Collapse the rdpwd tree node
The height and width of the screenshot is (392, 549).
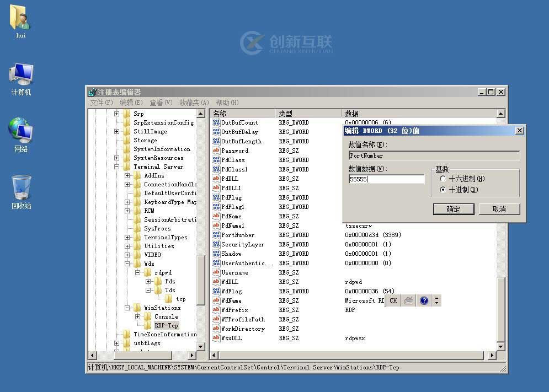point(137,272)
